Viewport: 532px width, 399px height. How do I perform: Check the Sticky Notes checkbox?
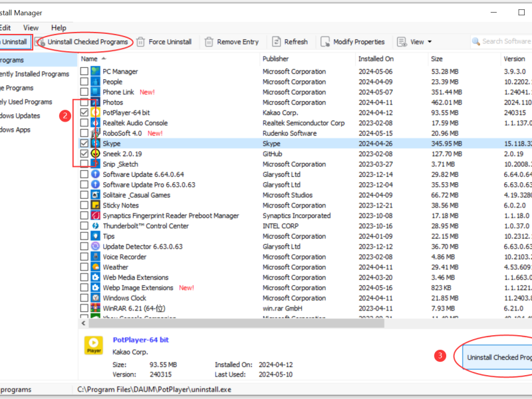pos(84,205)
